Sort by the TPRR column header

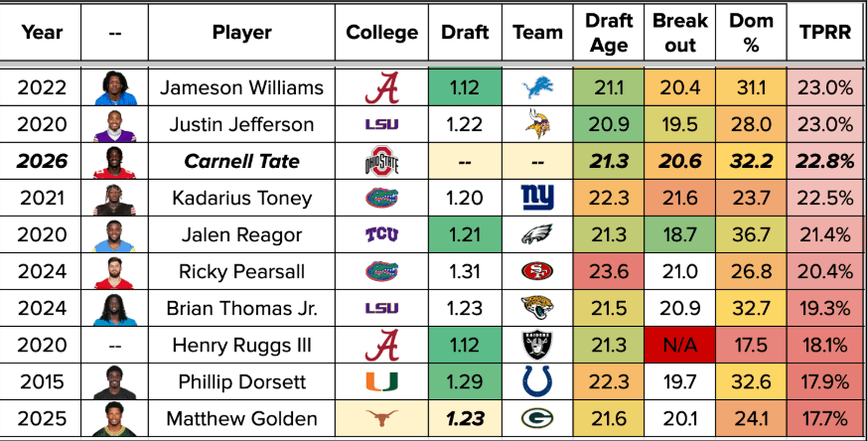coord(825,33)
